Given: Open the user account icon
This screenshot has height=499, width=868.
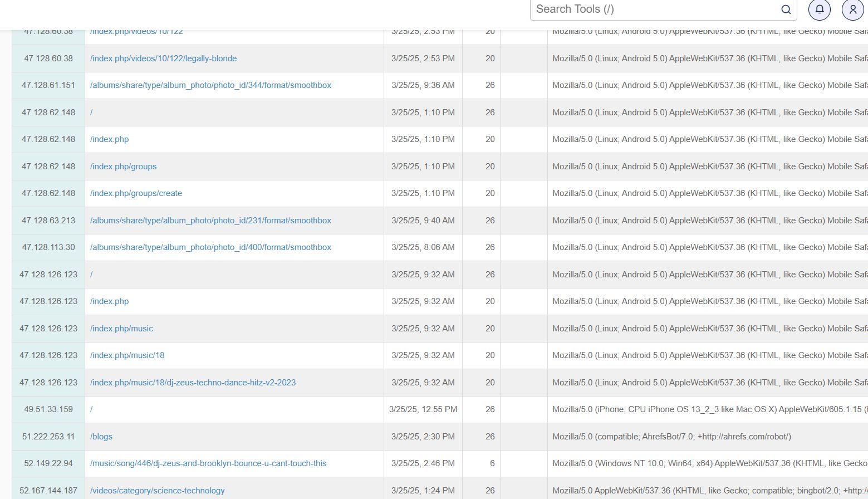Looking at the screenshot, I should coord(852,9).
